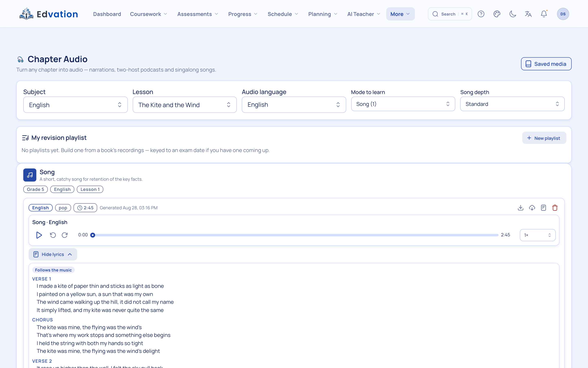Open the Song depth dropdown

coord(512,104)
